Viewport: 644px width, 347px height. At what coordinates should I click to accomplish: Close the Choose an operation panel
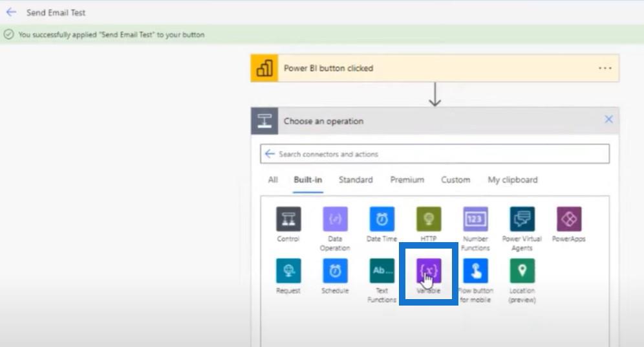[x=608, y=119]
